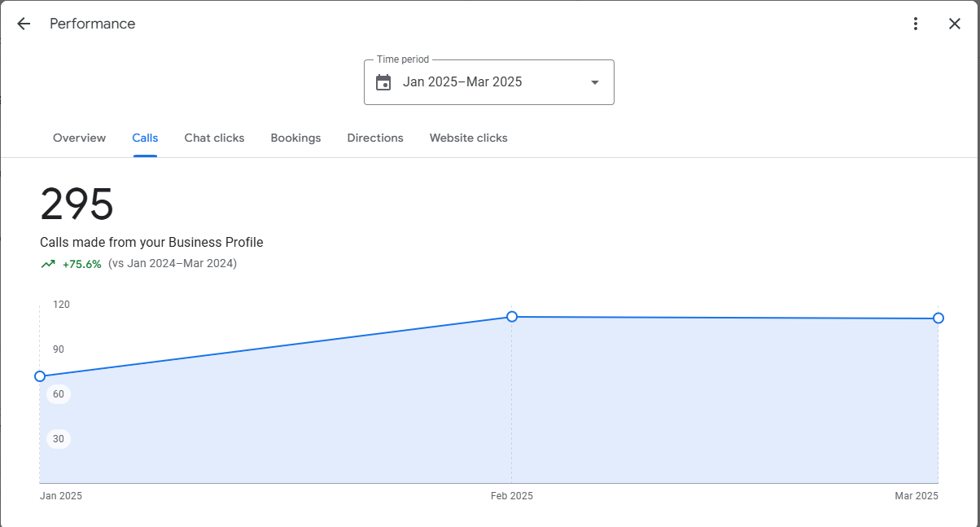Screen dimensions: 980x527
Task: Select the Calls tab
Action: click(x=145, y=138)
